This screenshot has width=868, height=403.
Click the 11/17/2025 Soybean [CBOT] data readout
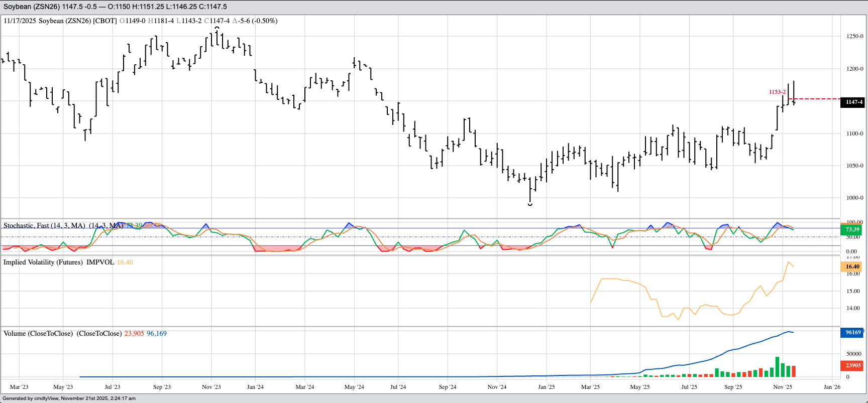pos(140,21)
